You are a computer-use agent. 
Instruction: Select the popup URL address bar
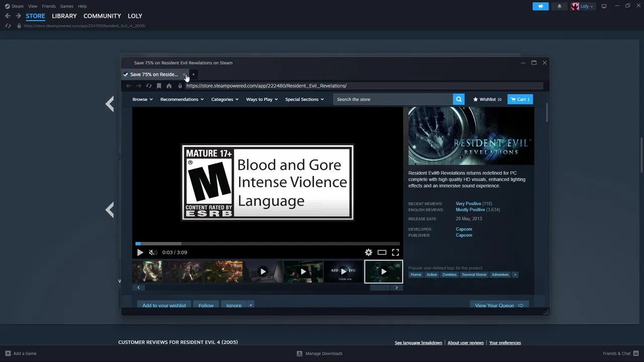(363, 86)
